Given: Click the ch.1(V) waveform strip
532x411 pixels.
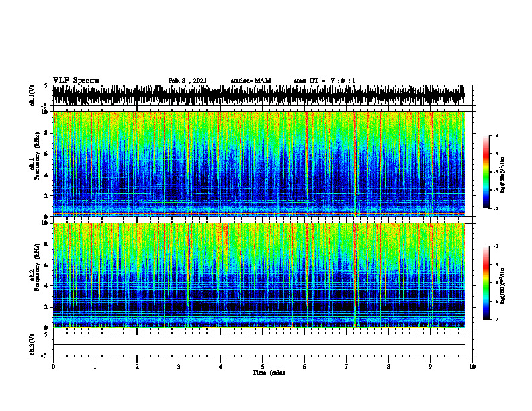Looking at the screenshot, I should click(259, 95).
